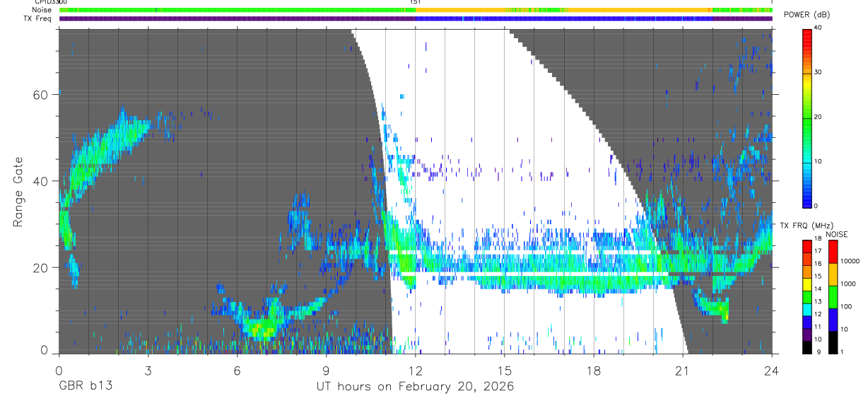Click the 20 label on POWER scale
Viewport: 868px width, 401px height.
pyautogui.click(x=818, y=117)
